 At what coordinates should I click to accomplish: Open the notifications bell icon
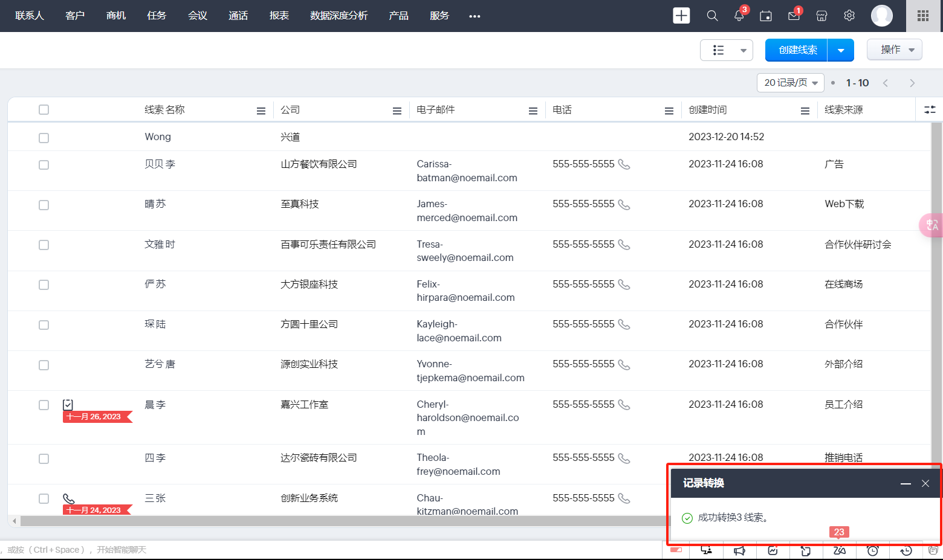click(x=739, y=16)
